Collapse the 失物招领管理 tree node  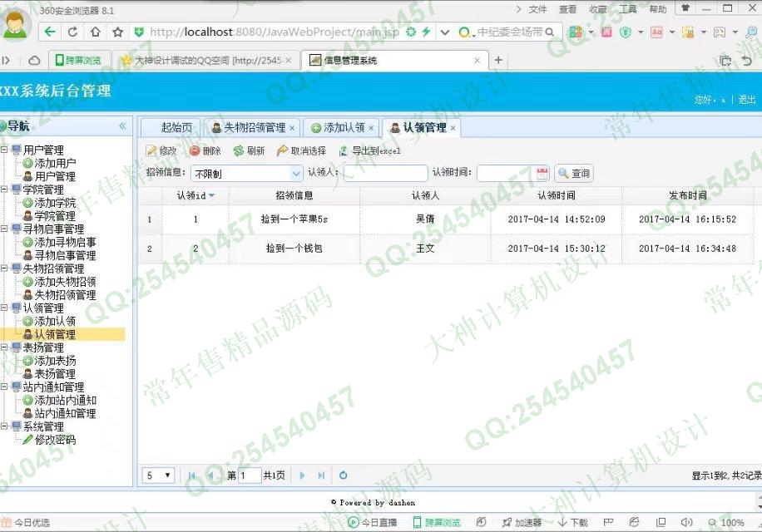coord(4,268)
